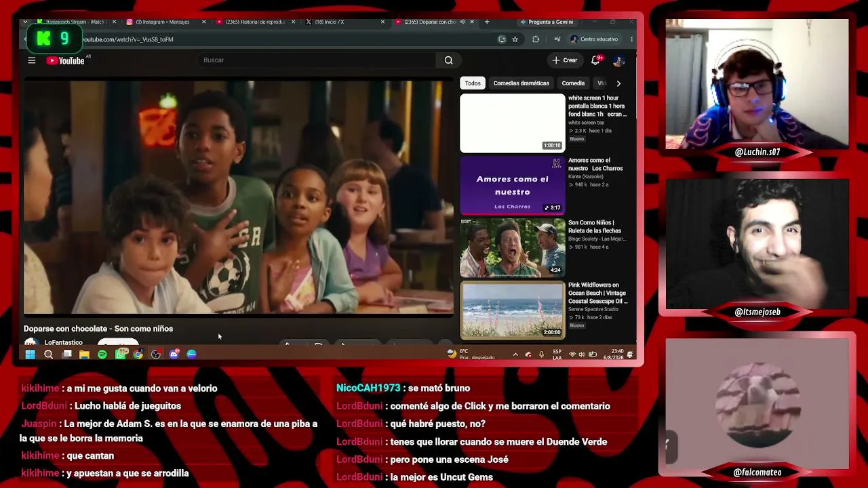Viewport: 868px width, 488px height.
Task: Open the Chrome three-dot menu
Action: click(x=631, y=39)
